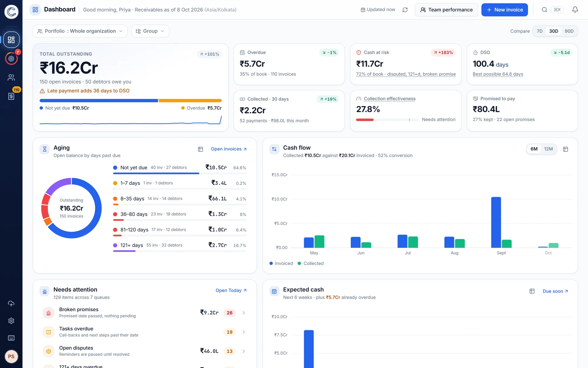The height and width of the screenshot is (368, 588).
Task: Expand the Tasks overdue row chevron
Action: 244,332
